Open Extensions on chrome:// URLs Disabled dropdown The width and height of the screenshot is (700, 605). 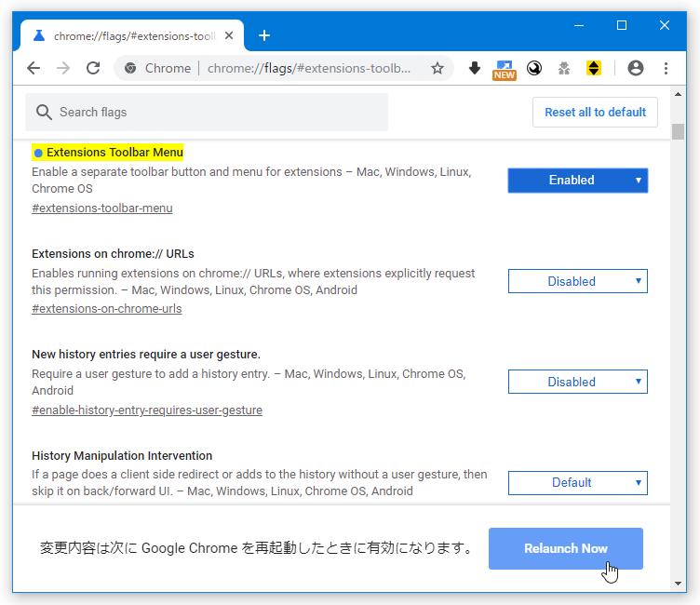[x=578, y=281]
